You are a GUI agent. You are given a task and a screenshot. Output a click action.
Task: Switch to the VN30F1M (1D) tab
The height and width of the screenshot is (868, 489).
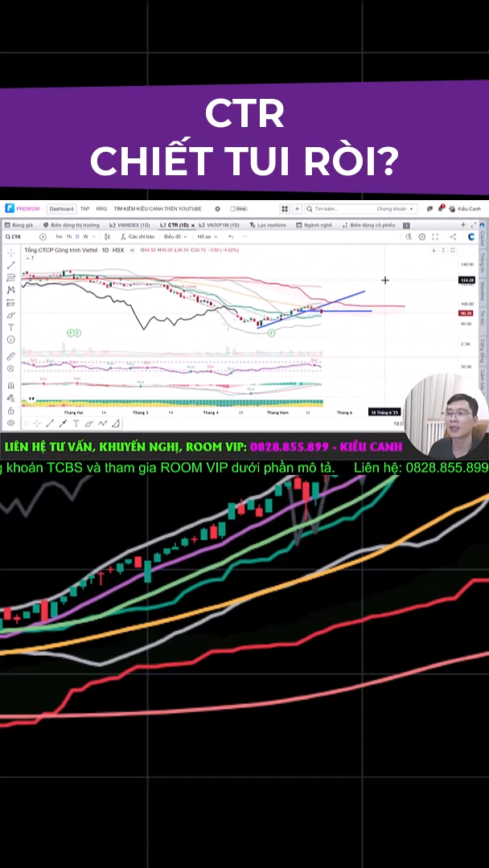click(219, 225)
